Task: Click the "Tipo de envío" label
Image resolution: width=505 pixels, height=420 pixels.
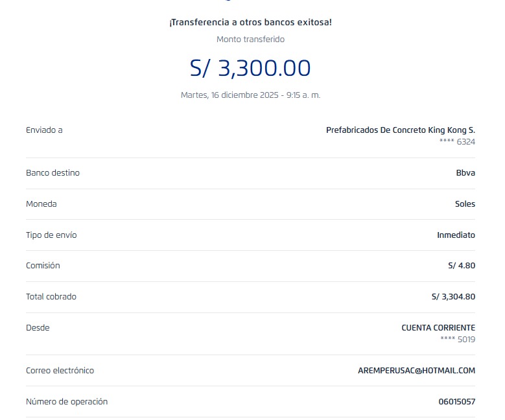Action: 51,235
